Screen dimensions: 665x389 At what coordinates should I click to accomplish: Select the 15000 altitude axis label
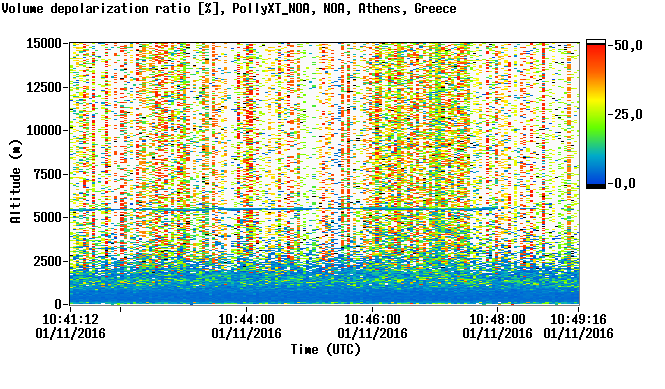pos(44,43)
